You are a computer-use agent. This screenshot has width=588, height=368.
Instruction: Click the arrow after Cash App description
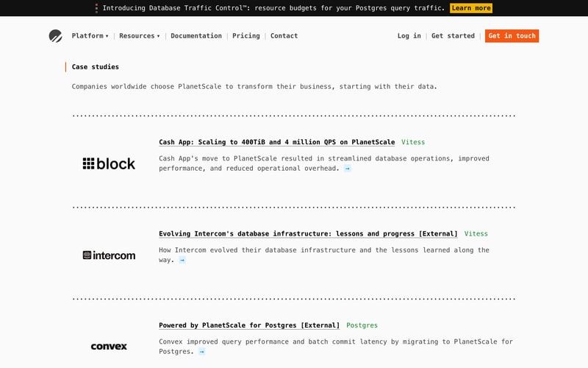348,169
